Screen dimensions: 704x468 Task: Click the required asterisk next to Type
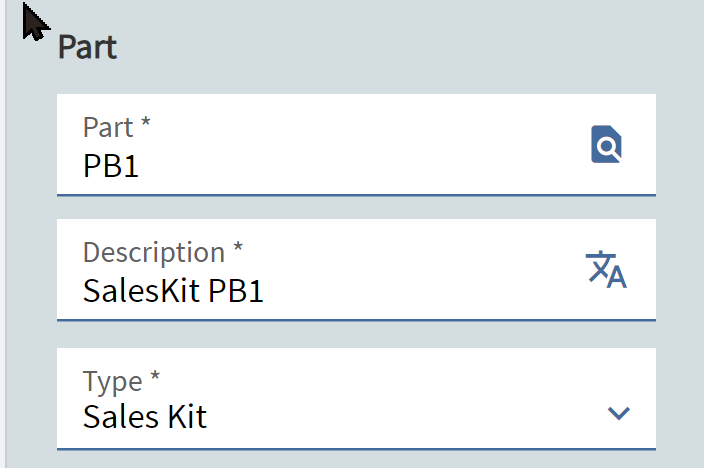tap(155, 375)
